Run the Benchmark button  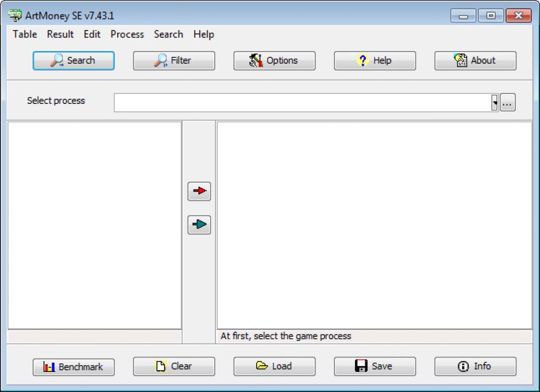point(74,367)
